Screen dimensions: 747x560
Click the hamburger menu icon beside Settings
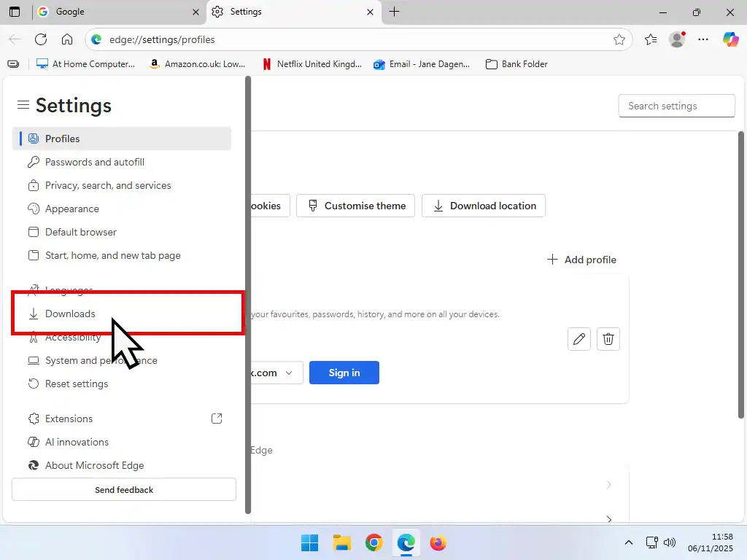(23, 105)
